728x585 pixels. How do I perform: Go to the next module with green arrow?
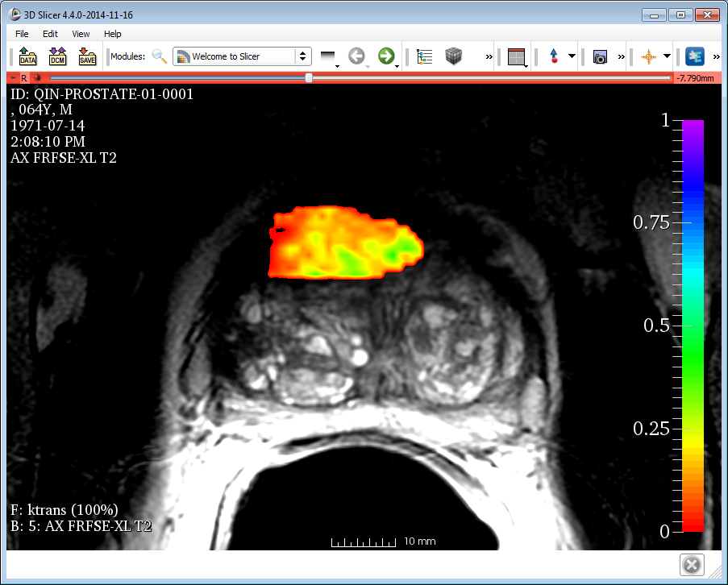[x=386, y=56]
